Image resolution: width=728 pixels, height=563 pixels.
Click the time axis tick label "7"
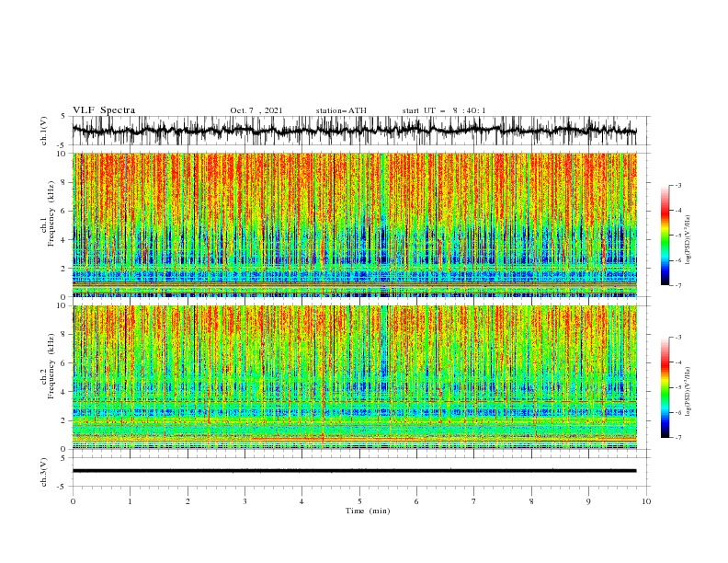pyautogui.click(x=474, y=501)
